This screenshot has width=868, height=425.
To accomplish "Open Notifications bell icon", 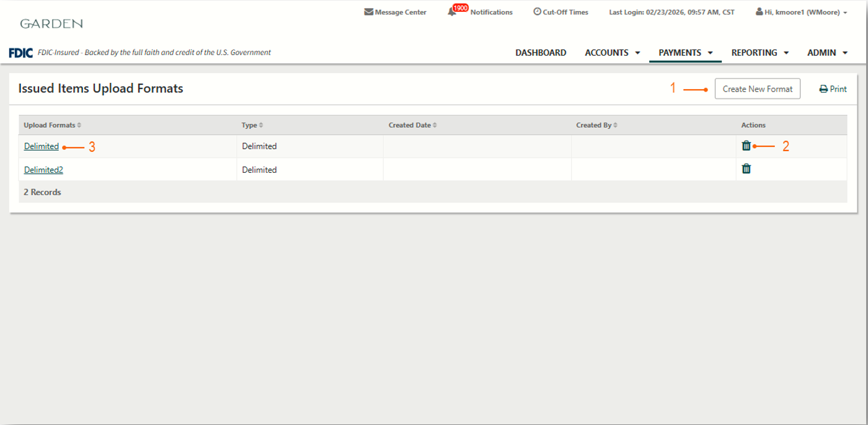I will (452, 12).
